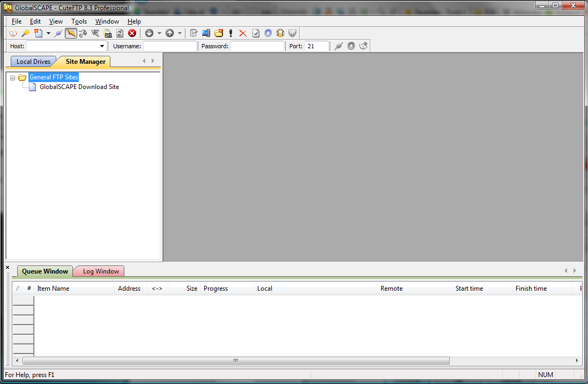This screenshot has height=384, width=588.
Task: Close the bottom queue pane
Action: point(8,267)
